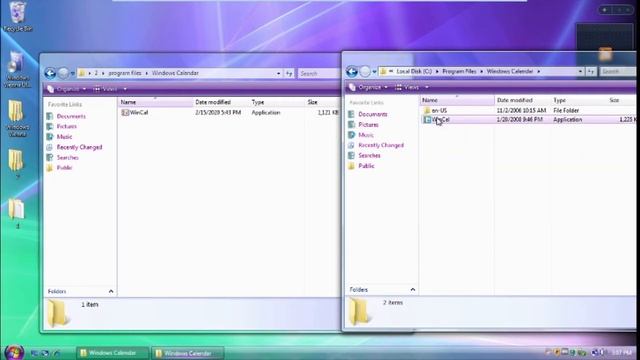The height and width of the screenshot is (360, 640).
Task: Click the Start orb button
Action: coord(14,353)
